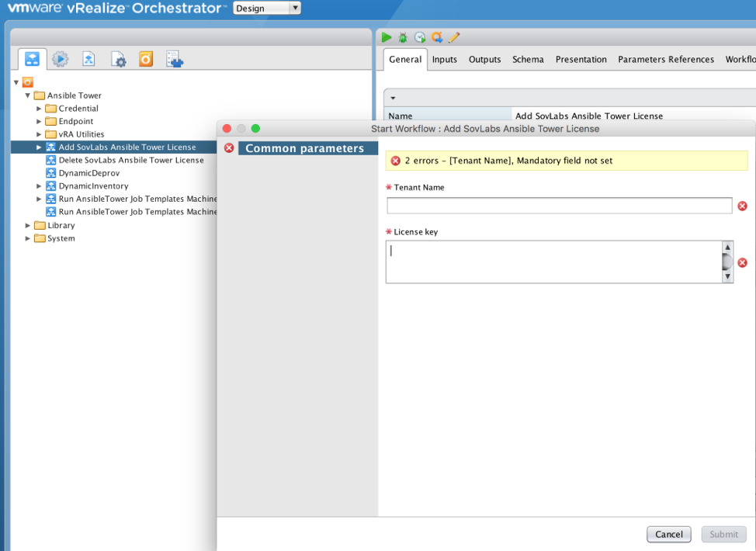Edit workflow with the pencil icon
Image resolution: width=756 pixels, height=551 pixels.
454,37
